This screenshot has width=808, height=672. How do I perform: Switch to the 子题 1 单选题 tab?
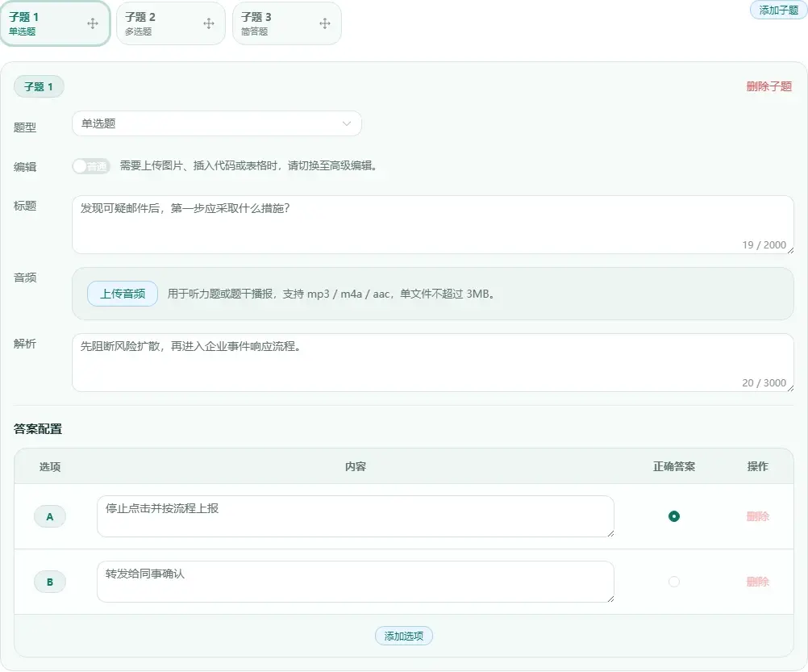(55, 23)
